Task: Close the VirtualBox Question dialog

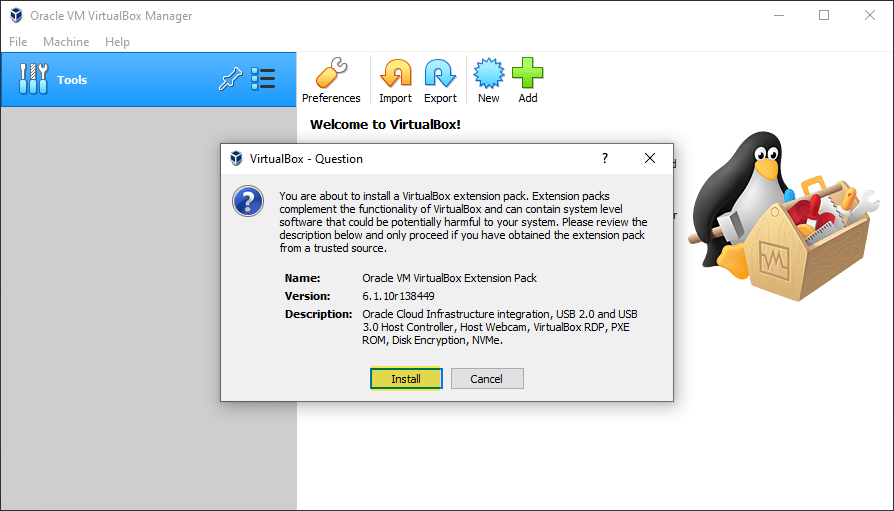Action: tap(649, 158)
